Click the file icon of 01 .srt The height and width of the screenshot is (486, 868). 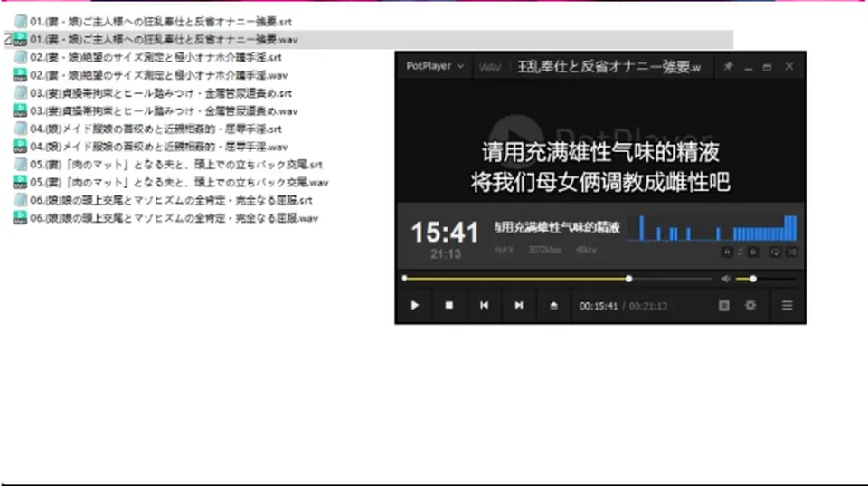21,22
